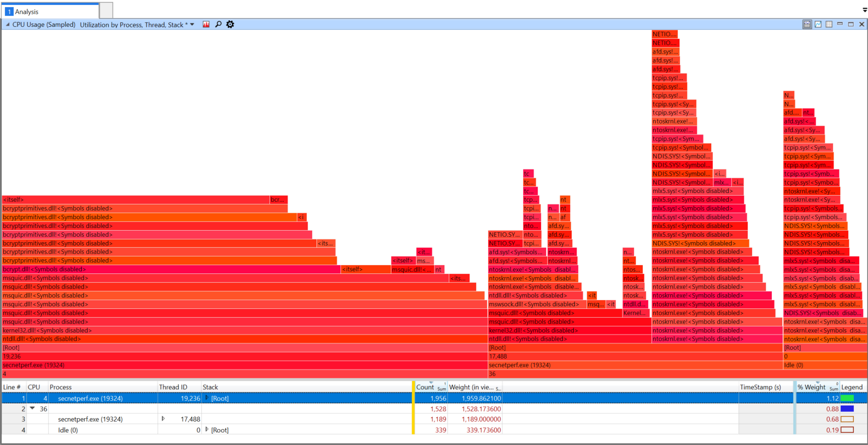Collapse the CPU 36 row
868x445 pixels.
click(32, 408)
